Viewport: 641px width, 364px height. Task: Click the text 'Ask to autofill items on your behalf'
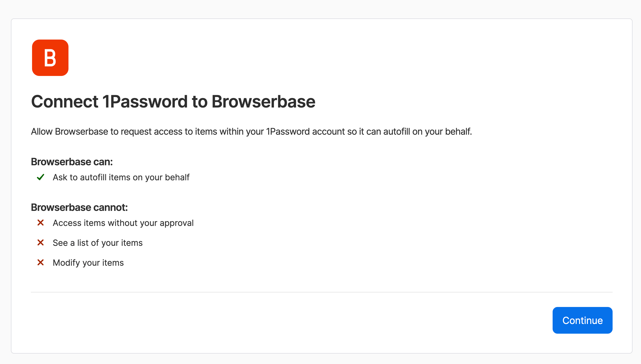tap(121, 177)
